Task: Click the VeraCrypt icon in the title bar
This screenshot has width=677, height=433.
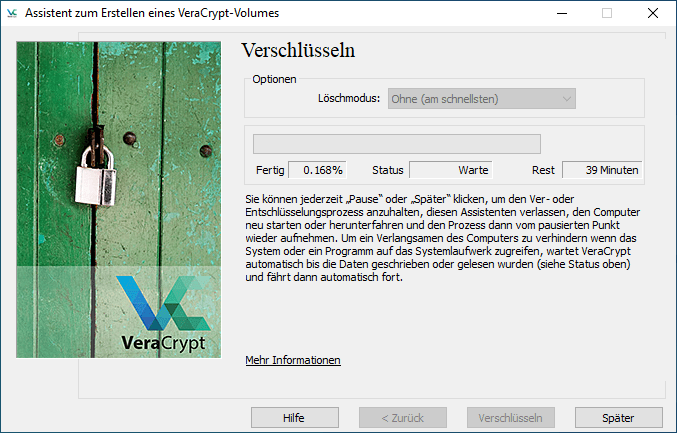Action: pos(12,13)
